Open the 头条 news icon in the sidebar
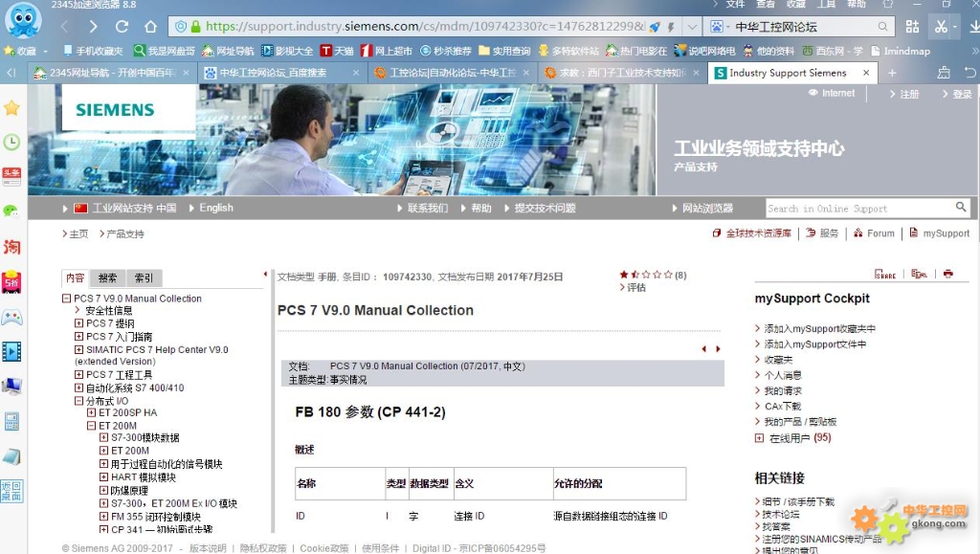 (11, 177)
